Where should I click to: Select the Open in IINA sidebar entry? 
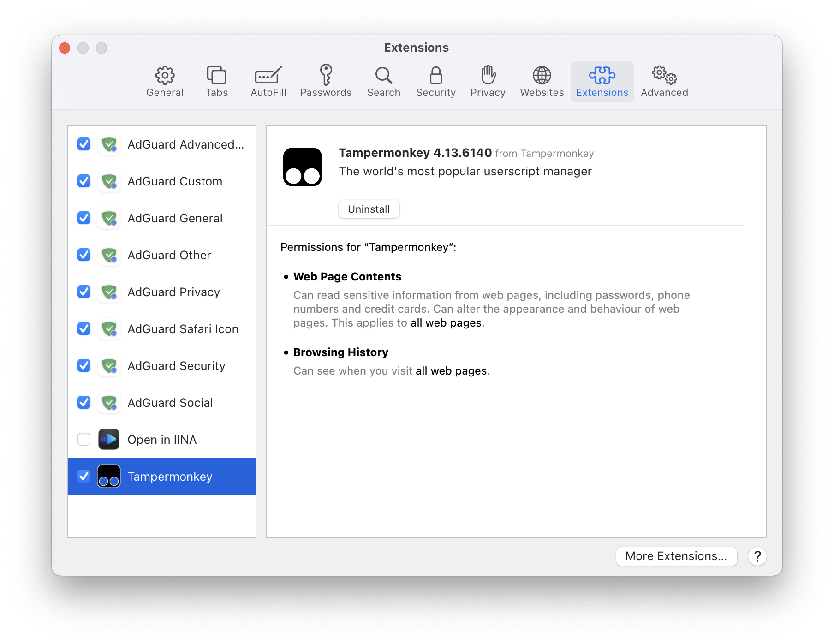click(x=162, y=439)
